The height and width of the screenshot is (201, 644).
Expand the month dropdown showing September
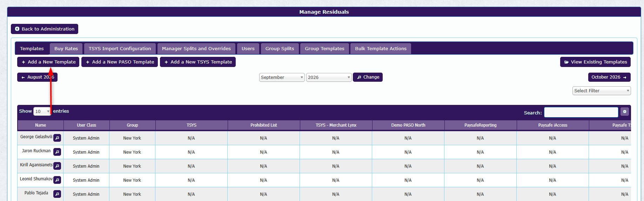click(x=282, y=77)
